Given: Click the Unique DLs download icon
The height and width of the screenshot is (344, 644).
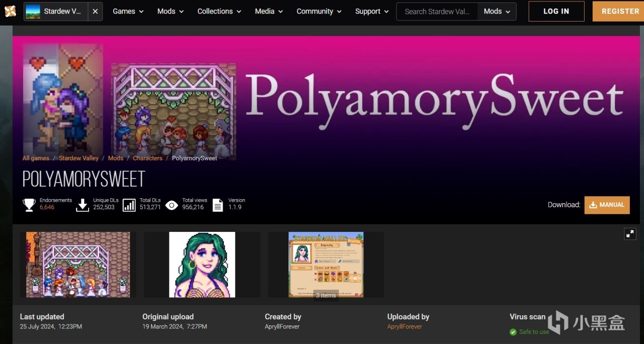Looking at the screenshot, I should (x=83, y=205).
